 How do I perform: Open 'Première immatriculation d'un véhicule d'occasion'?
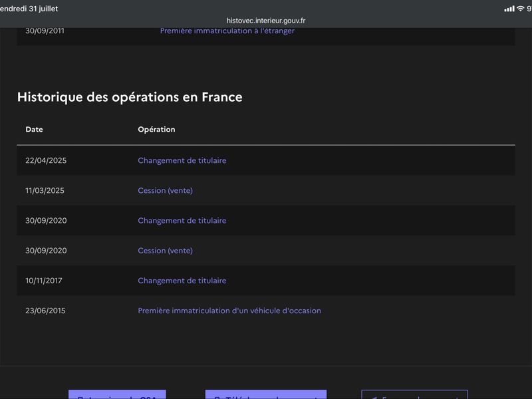pyautogui.click(x=229, y=311)
